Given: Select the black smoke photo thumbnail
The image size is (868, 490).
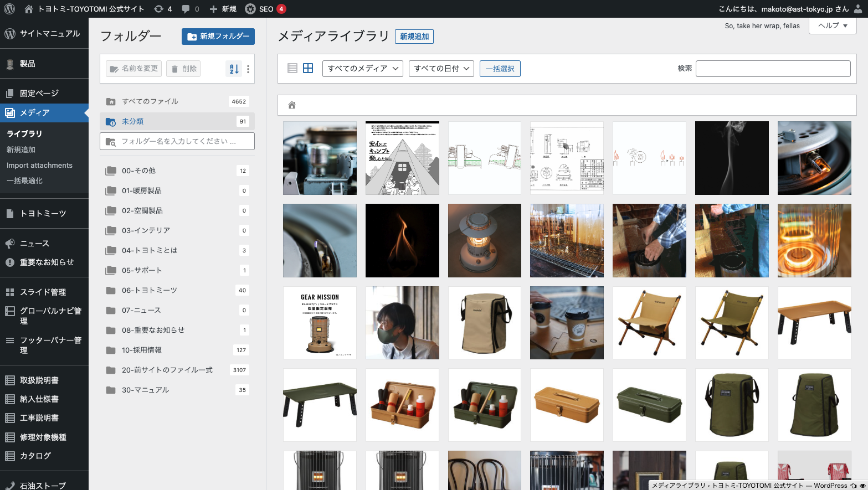Looking at the screenshot, I should pos(732,158).
